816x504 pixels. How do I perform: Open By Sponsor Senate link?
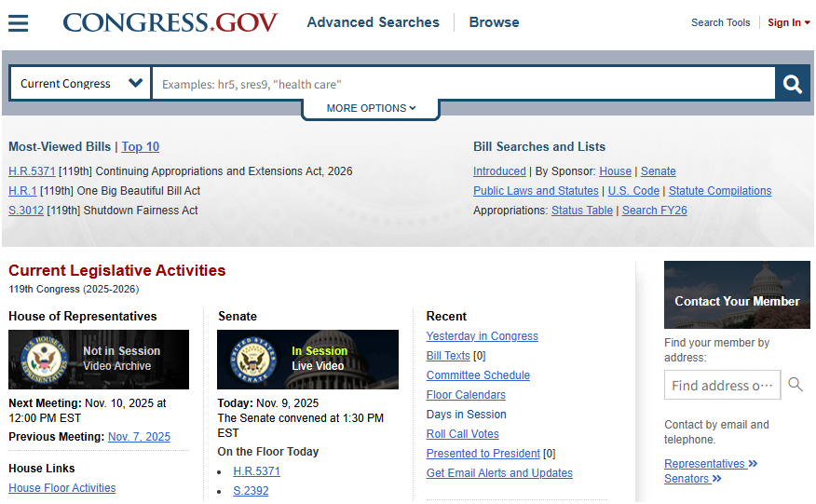click(659, 171)
